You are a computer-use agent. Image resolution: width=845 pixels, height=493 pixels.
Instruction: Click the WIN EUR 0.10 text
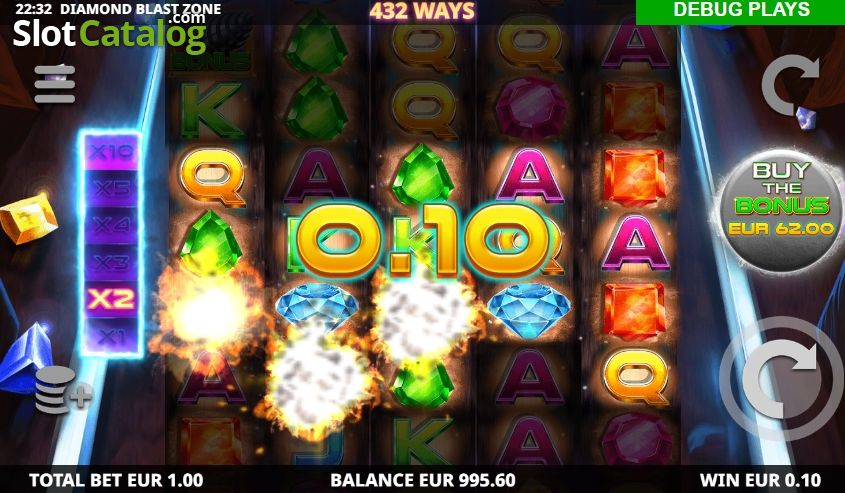(x=760, y=480)
